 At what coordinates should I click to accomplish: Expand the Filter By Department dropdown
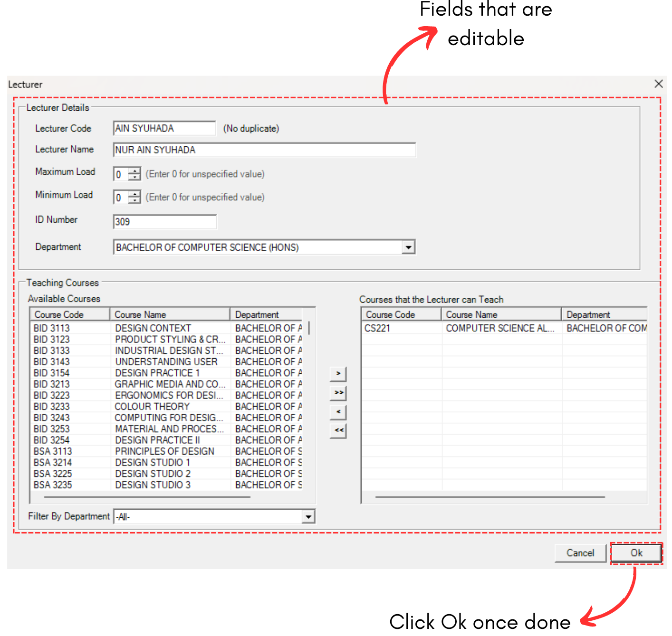pos(308,517)
